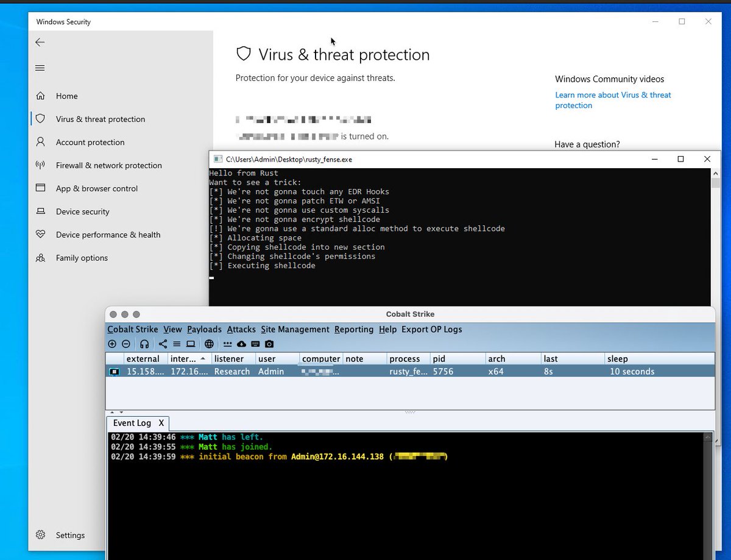This screenshot has width=731, height=560.
Task: Sort sessions by process column
Action: (409, 359)
